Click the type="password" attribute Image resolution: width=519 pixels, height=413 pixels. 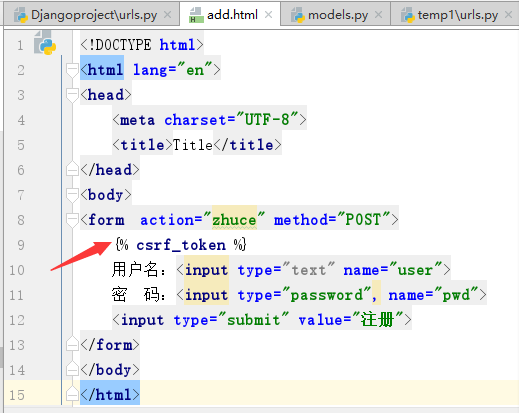(x=304, y=295)
